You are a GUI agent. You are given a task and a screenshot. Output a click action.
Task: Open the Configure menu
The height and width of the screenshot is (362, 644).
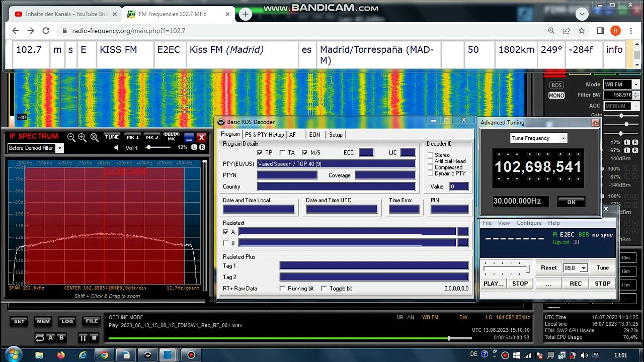[529, 223]
